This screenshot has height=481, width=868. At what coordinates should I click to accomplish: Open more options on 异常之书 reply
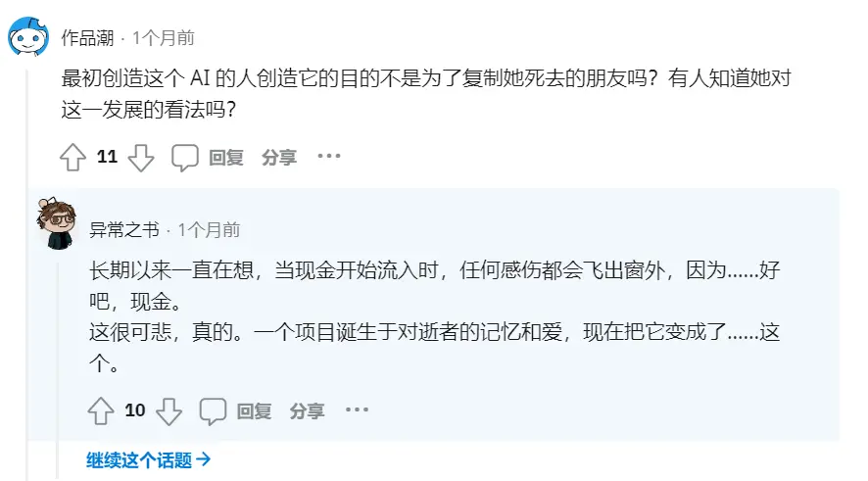click(357, 409)
